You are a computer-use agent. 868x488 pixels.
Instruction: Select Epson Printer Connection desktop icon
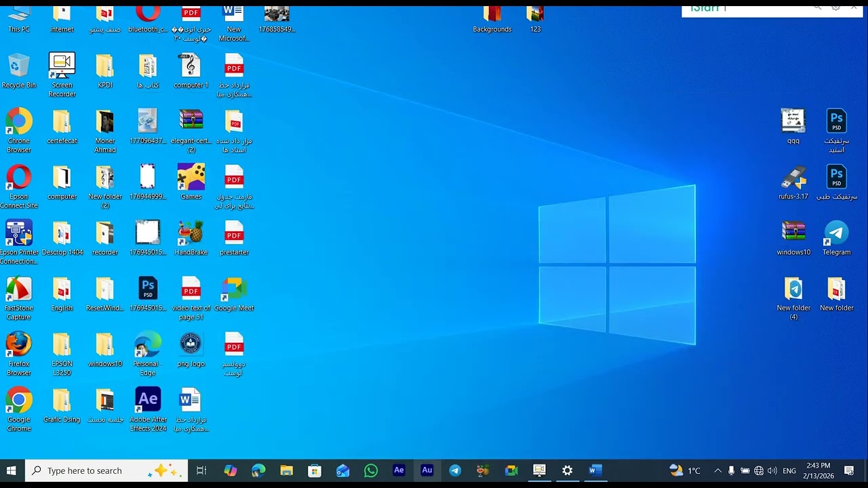pos(19,242)
